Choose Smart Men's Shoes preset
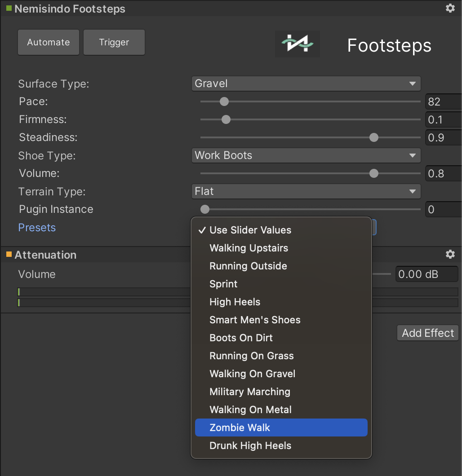This screenshot has height=476, width=462. pos(281,320)
